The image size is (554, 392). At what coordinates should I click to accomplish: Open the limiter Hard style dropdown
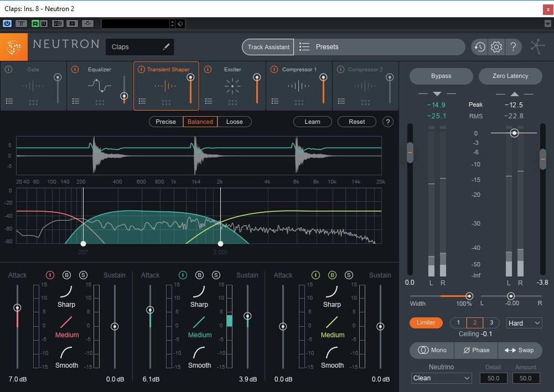[x=524, y=323]
